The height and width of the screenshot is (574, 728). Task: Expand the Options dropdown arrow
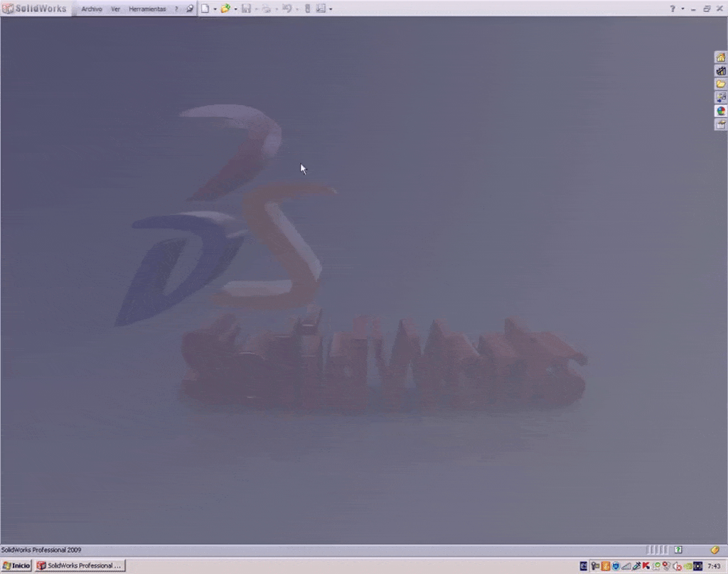pos(331,9)
